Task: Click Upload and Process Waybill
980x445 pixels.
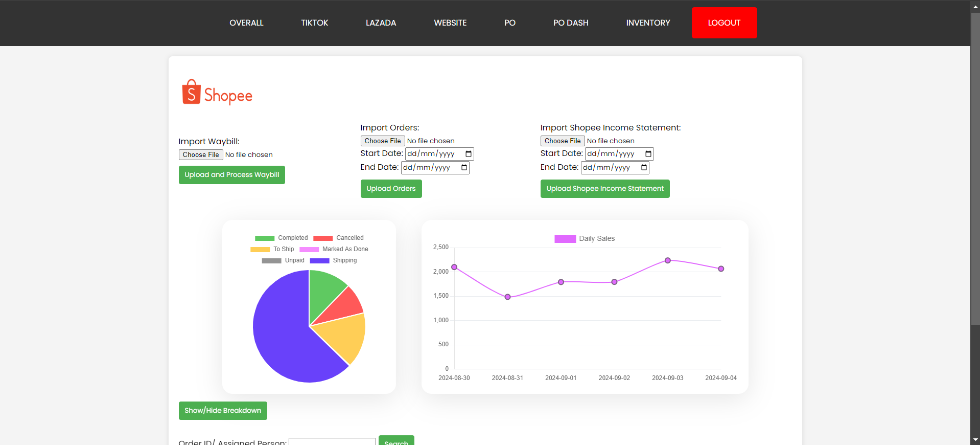Action: point(231,175)
